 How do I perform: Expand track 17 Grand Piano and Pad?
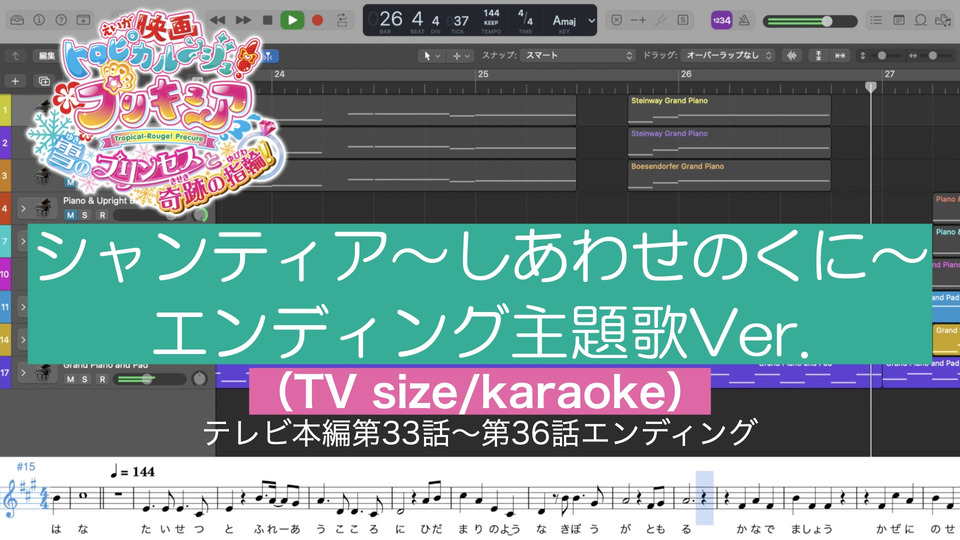coord(23,372)
